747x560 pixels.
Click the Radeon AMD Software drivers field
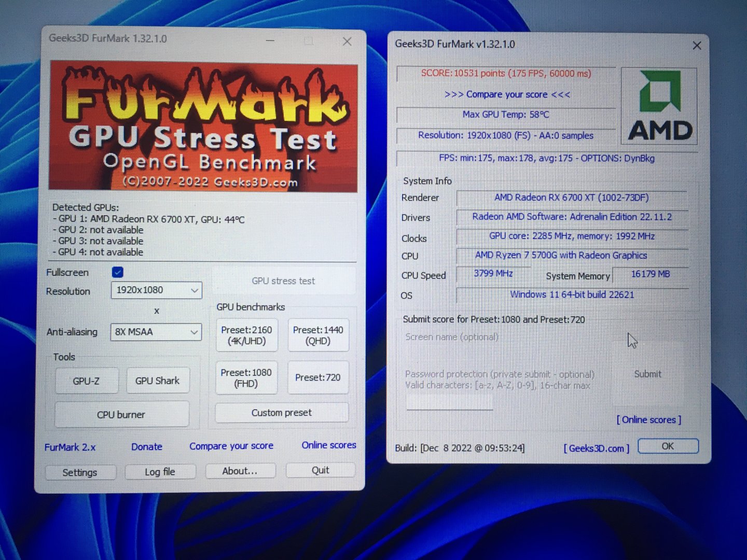tap(572, 217)
